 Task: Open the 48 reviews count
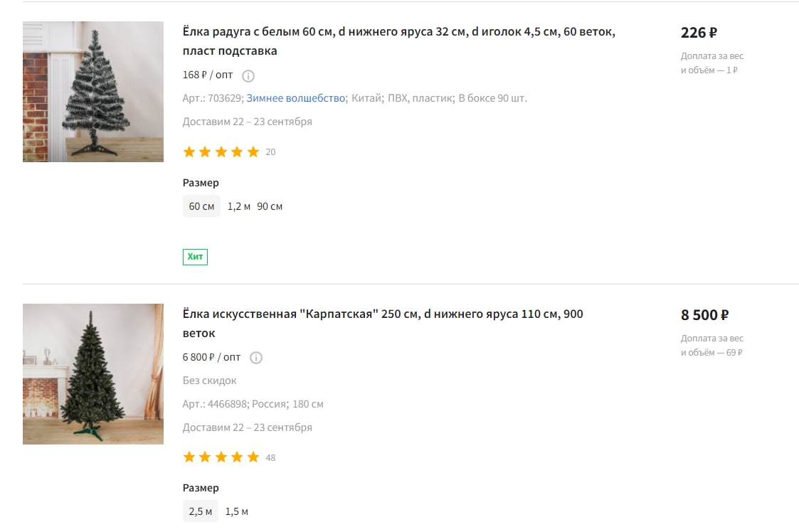270,458
